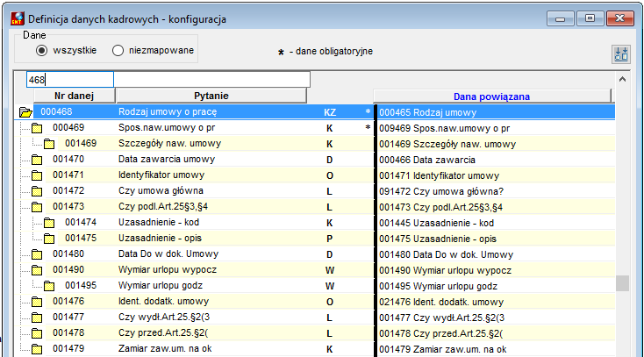
Task: Click folder icon of row 001490
Action: pos(37,270)
